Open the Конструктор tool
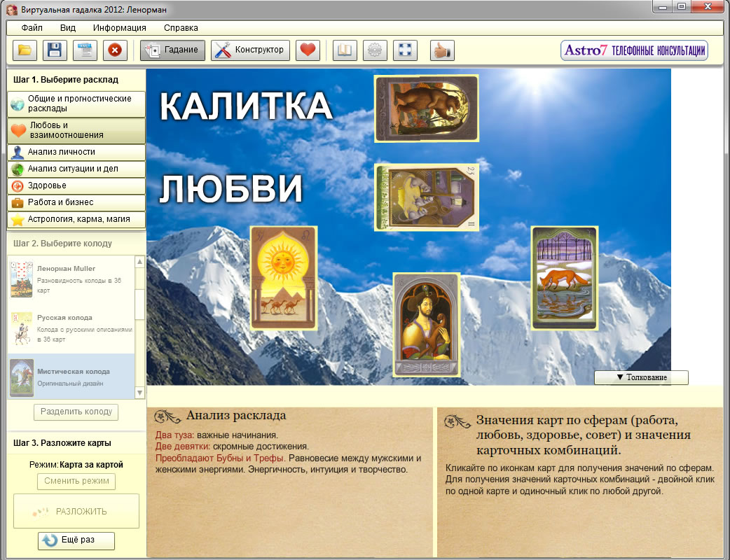The width and height of the screenshot is (730, 560). (251, 50)
